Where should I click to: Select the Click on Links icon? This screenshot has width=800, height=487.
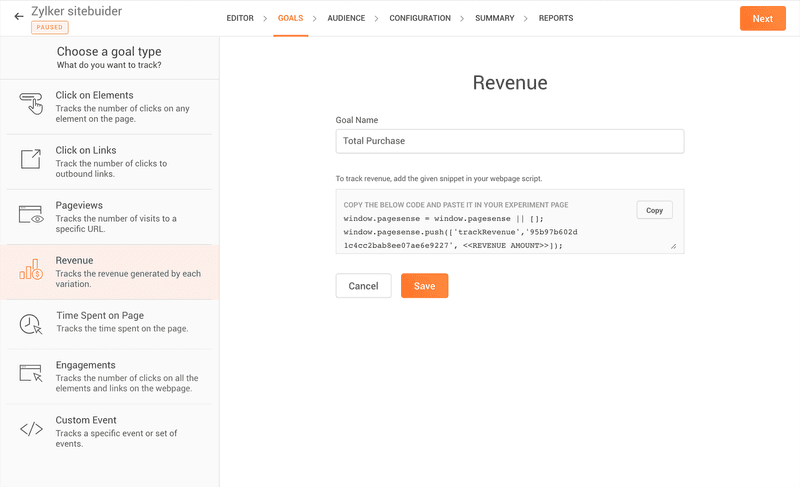click(32, 158)
